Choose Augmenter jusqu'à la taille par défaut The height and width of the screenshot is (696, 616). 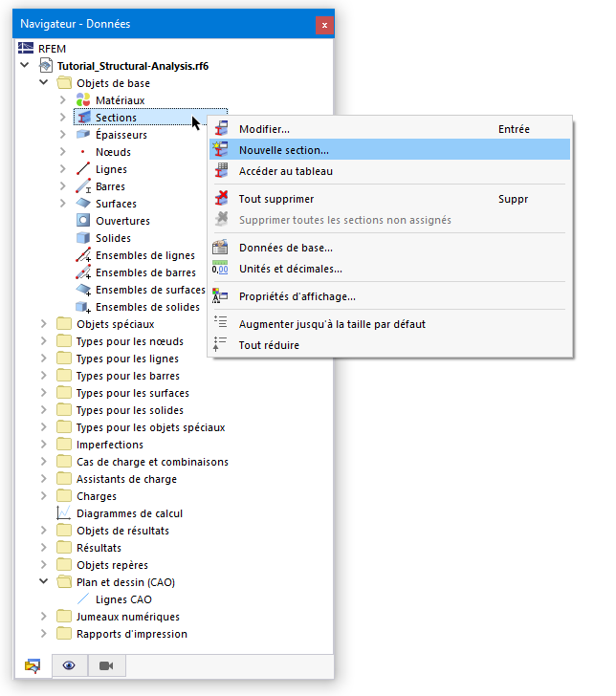click(389, 323)
